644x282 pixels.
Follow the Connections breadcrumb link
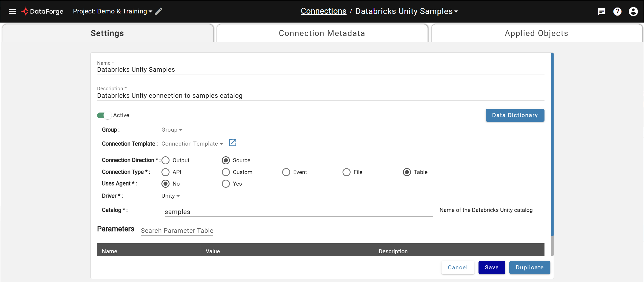323,11
